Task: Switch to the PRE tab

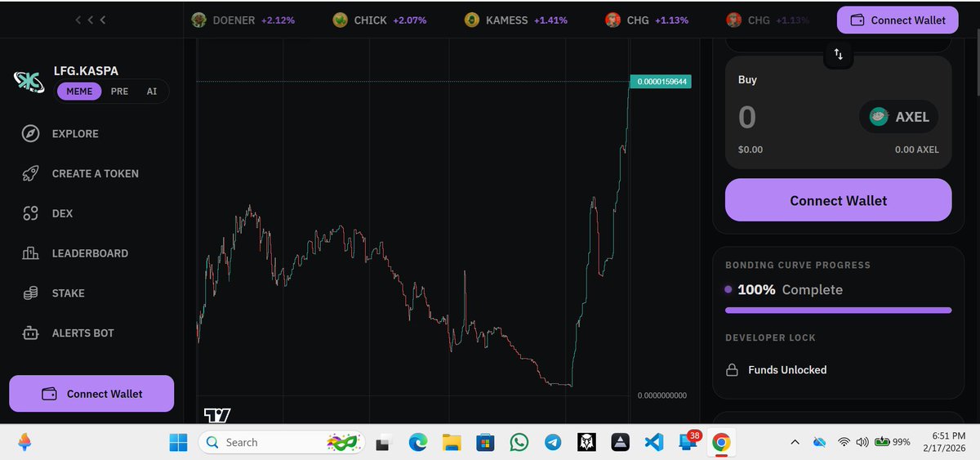Action: pos(119,92)
